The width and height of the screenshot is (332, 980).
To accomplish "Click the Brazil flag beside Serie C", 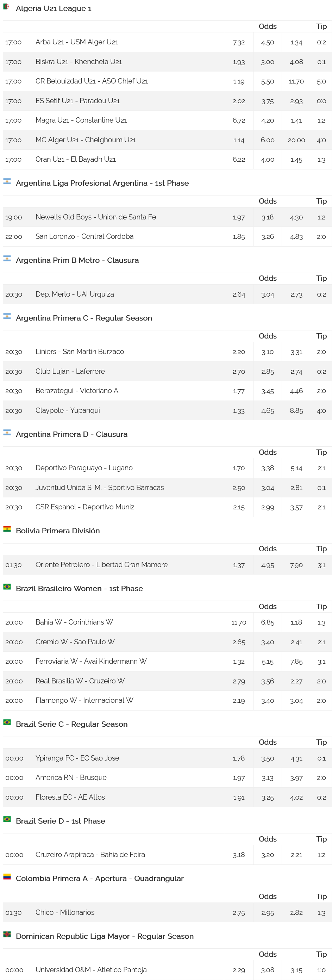I will [x=7, y=722].
